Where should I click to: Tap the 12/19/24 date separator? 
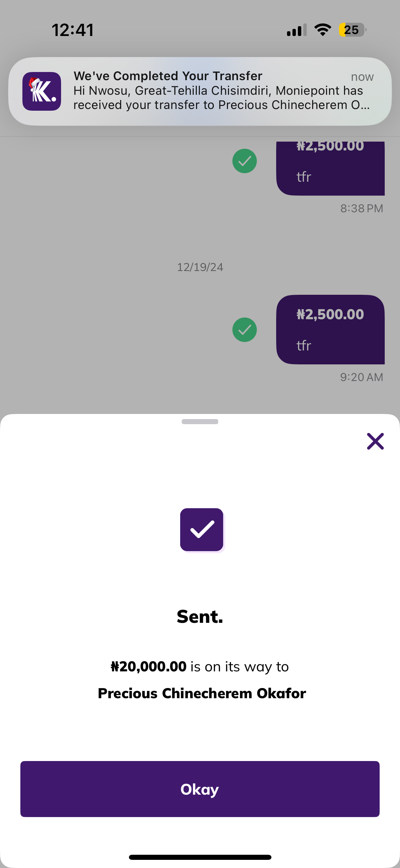tap(200, 267)
